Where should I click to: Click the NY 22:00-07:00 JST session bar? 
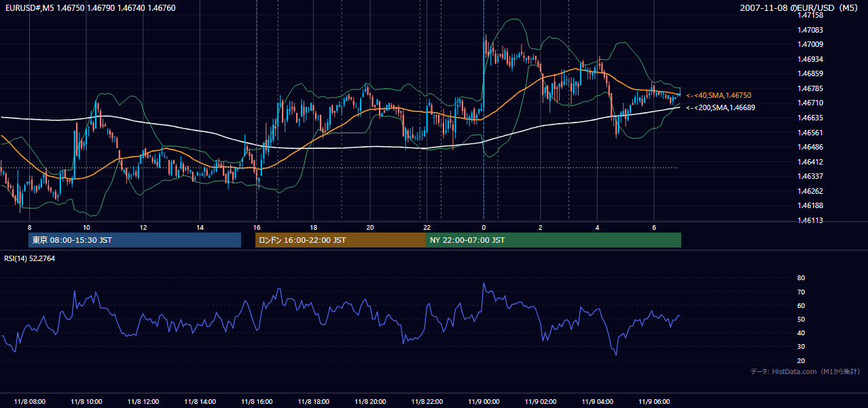(x=554, y=240)
